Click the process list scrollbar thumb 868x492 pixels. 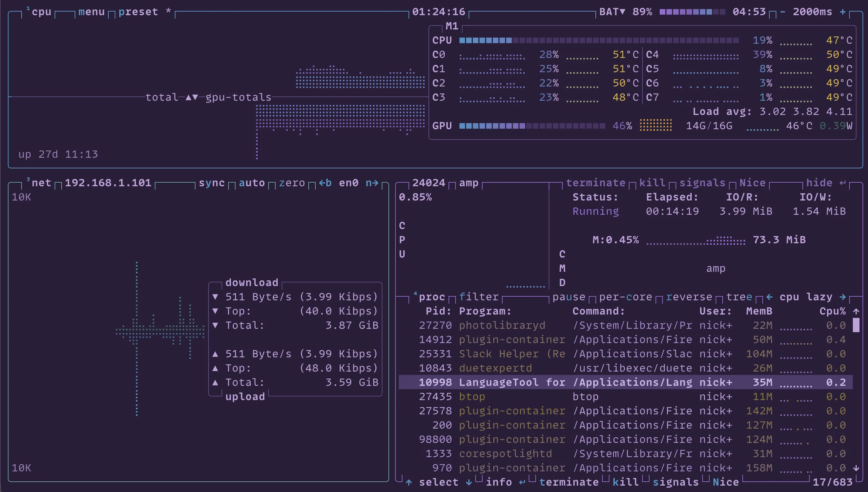[x=856, y=325]
